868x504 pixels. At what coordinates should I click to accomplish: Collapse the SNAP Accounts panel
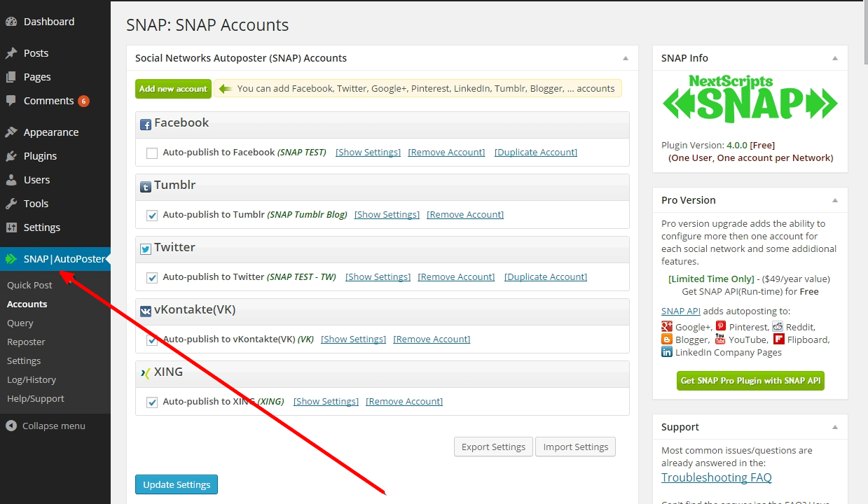626,58
